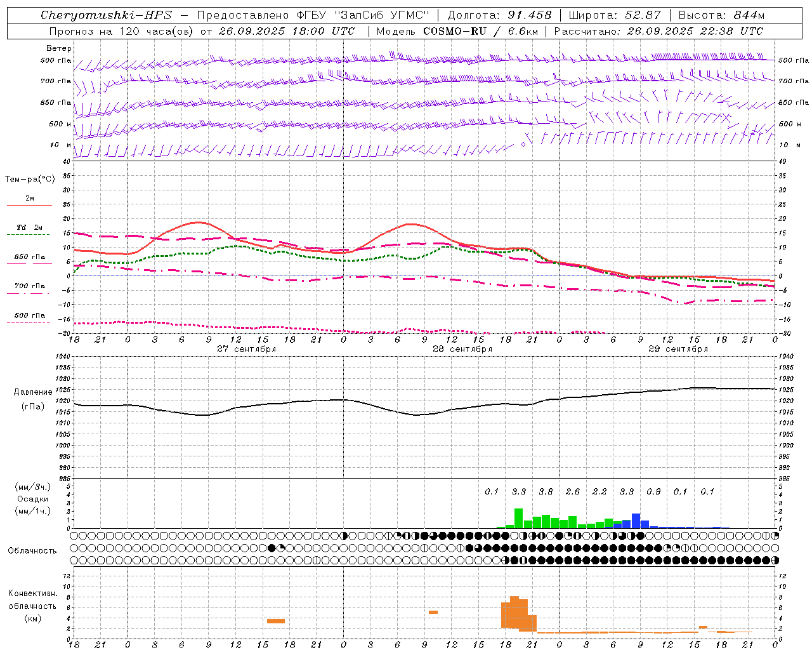Image resolution: width=812 pixels, height=650 pixels.
Task: Click the (мм/3ч.) precipitation unit label
Action: 32,487
